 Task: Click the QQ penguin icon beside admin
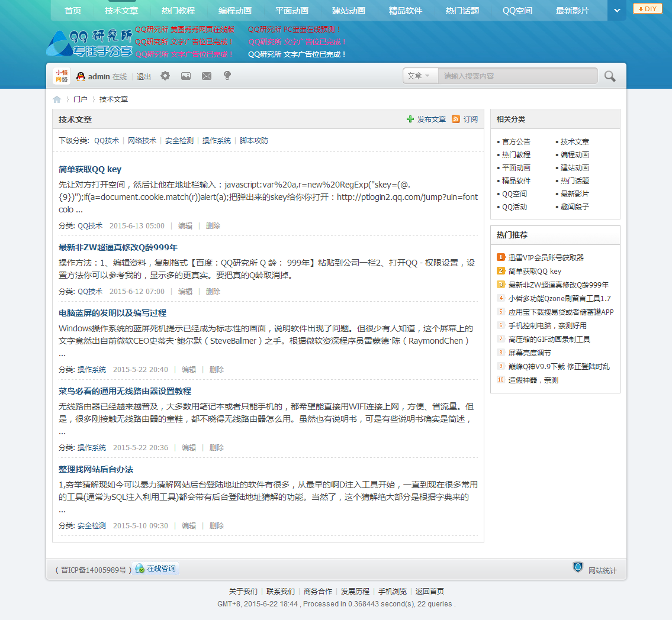(81, 77)
